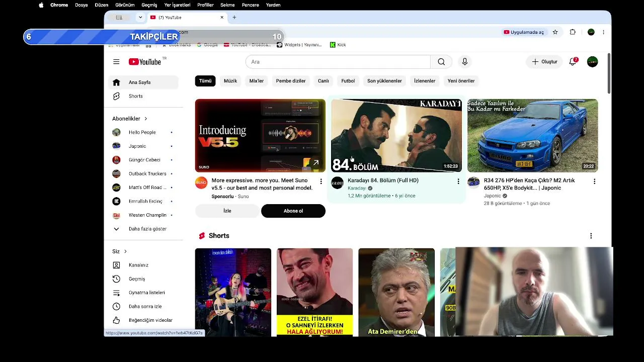Open the Profiller menu
This screenshot has width=644, height=362.
point(205,5)
